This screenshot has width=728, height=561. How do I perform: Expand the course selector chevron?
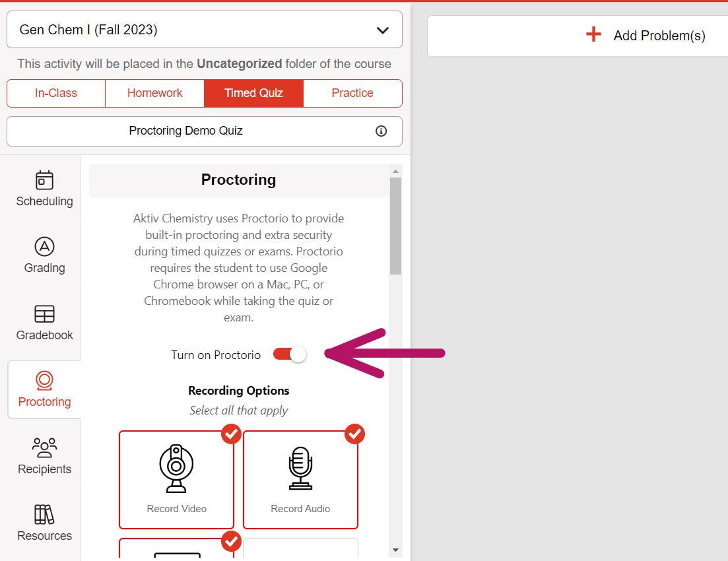[x=382, y=30]
